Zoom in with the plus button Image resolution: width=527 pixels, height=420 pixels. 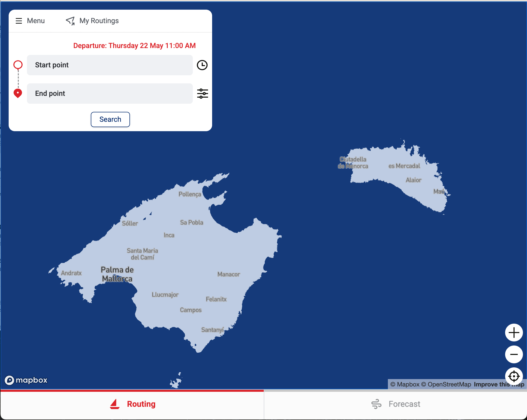pos(514,333)
